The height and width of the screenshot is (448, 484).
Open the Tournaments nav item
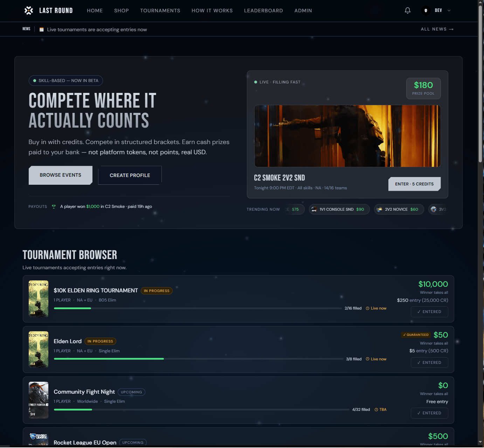pos(160,11)
